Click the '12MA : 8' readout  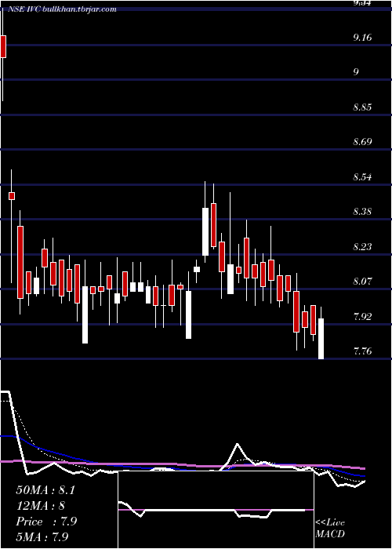41,506
